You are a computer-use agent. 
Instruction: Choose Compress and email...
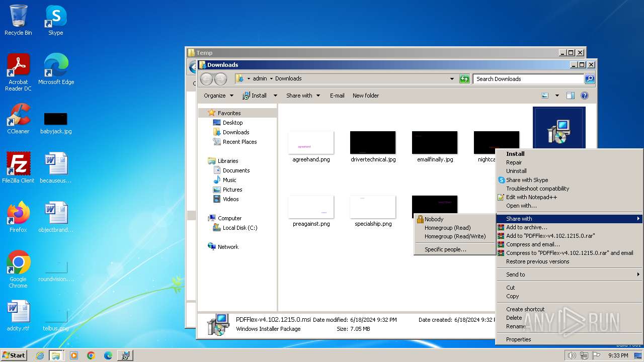pyautogui.click(x=533, y=244)
